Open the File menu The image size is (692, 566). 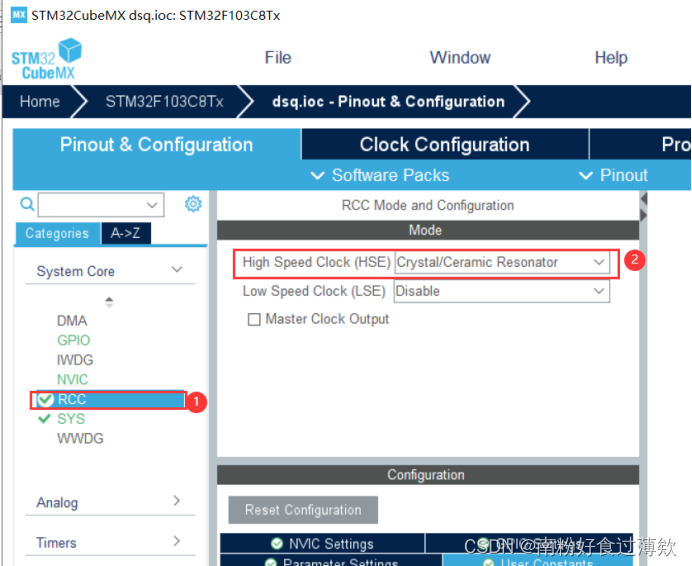(278, 58)
